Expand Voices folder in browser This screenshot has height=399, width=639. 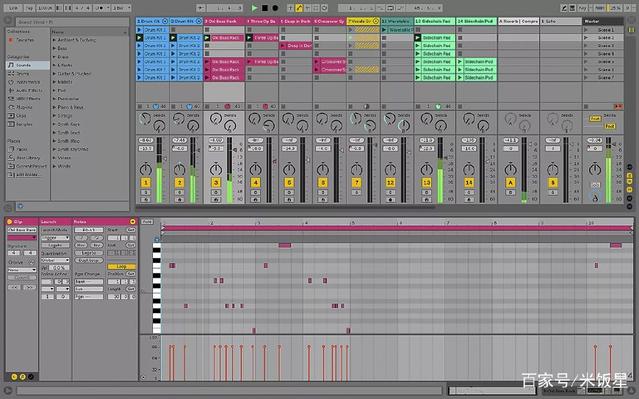pos(54,158)
